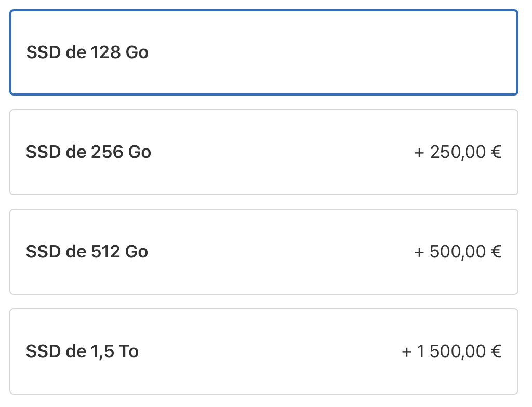Switch storage to the 512 Go card
This screenshot has height=407, width=532.
coord(263,252)
